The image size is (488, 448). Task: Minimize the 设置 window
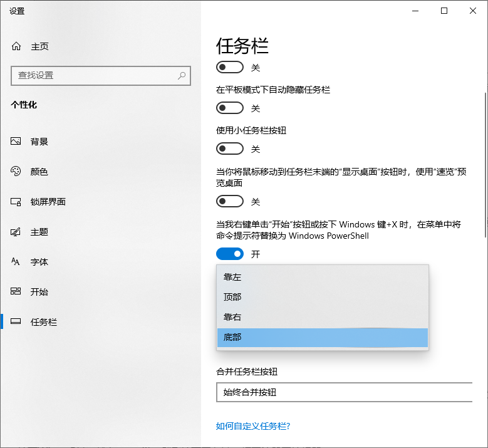(415, 11)
